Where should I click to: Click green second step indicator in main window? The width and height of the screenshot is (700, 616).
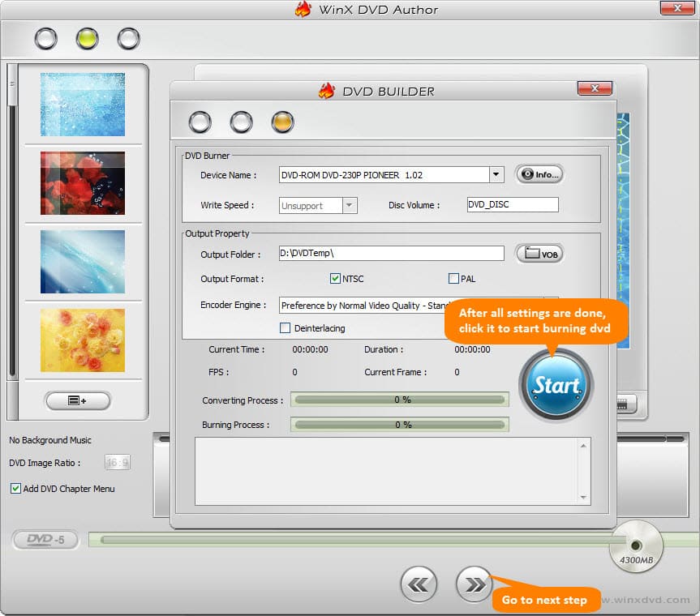coord(87,38)
